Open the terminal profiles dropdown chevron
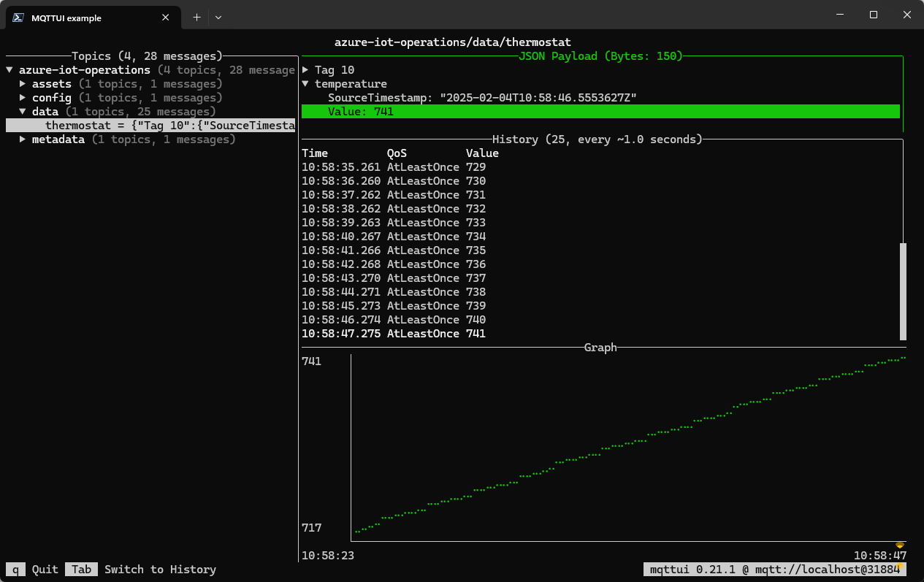This screenshot has width=924, height=582. [x=218, y=17]
